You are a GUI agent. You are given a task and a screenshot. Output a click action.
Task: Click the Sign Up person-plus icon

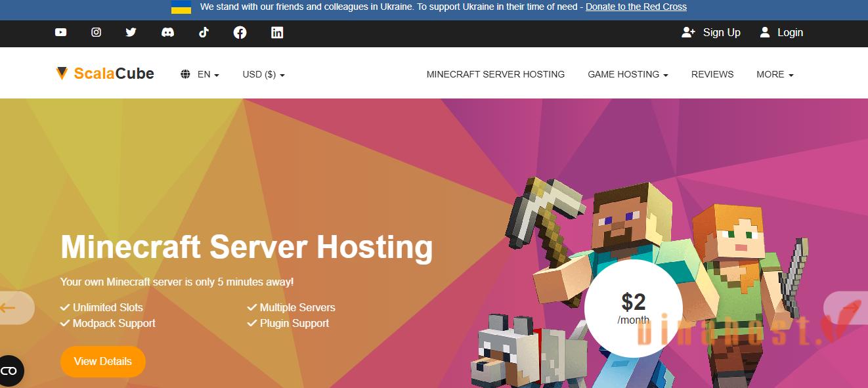(x=688, y=32)
